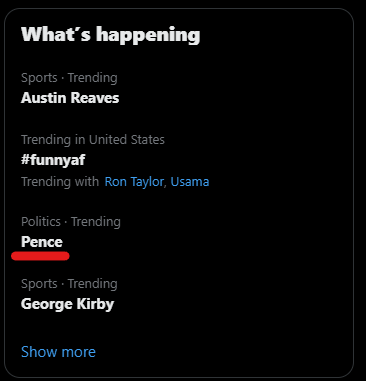Click the Usama related link

tap(190, 182)
